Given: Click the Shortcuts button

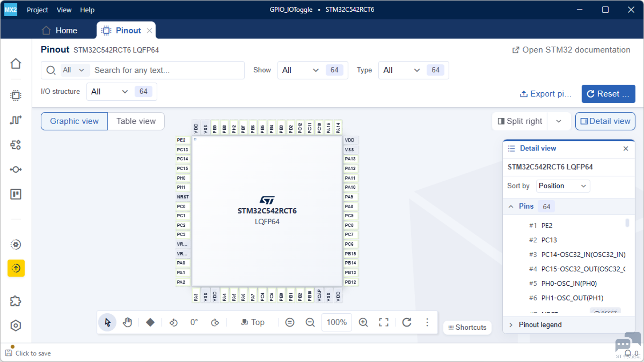Looking at the screenshot, I should (467, 327).
